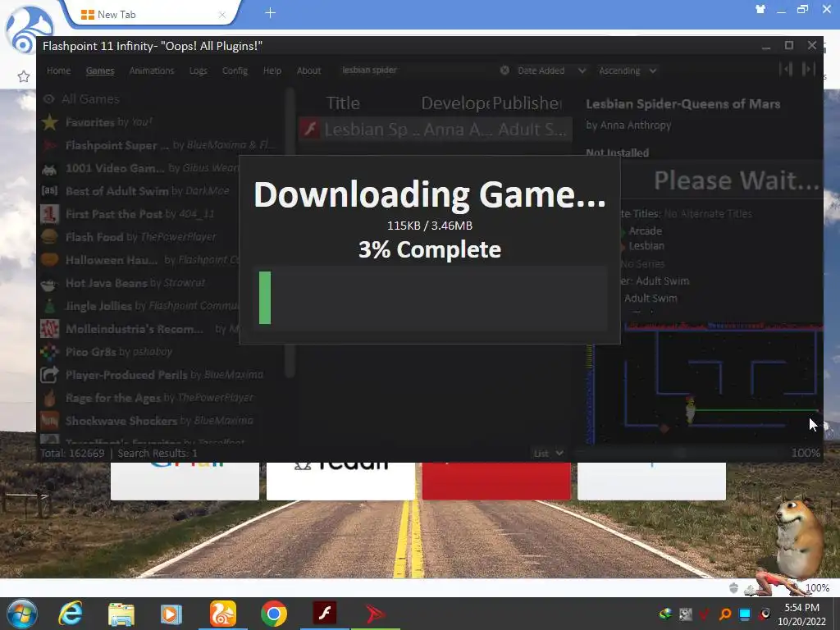The height and width of the screenshot is (630, 840).
Task: Open Google Chrome from taskbar
Action: [x=274, y=614]
